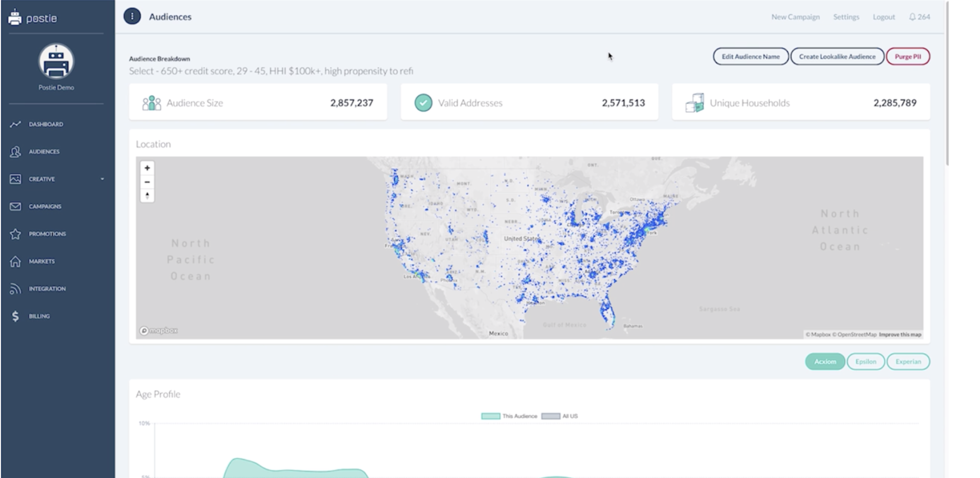Screen dimensions: 980x478
Task: Zoom in on the location map
Action: point(147,168)
